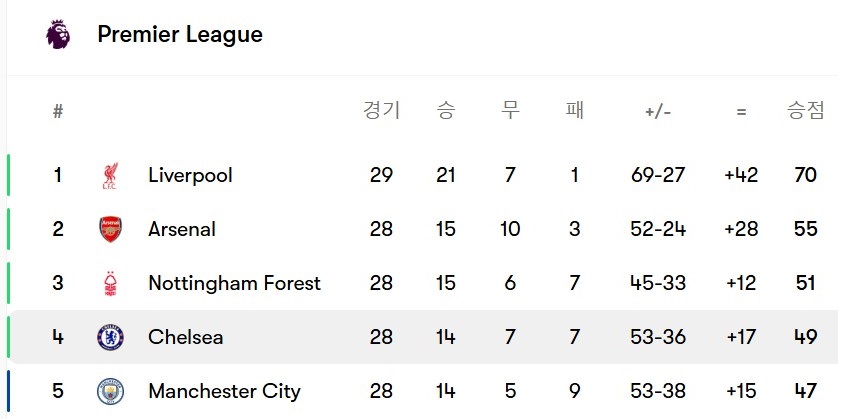Open the Liverpool club crest icon

click(x=110, y=176)
